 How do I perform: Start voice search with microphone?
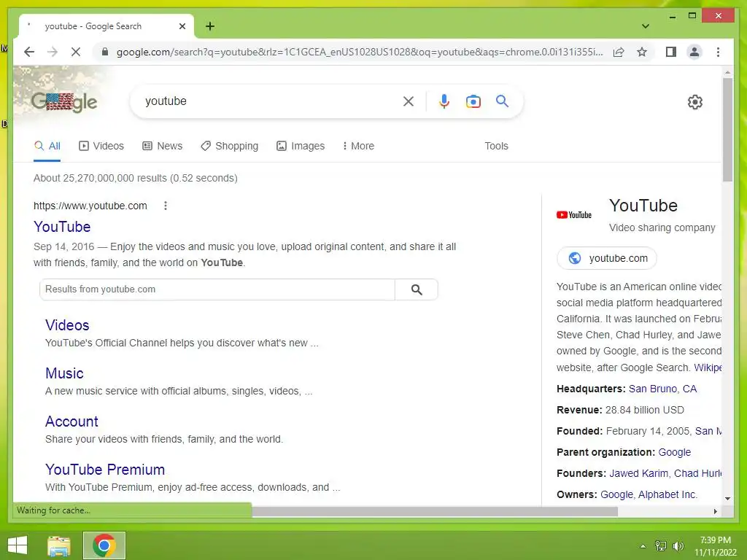click(x=444, y=101)
